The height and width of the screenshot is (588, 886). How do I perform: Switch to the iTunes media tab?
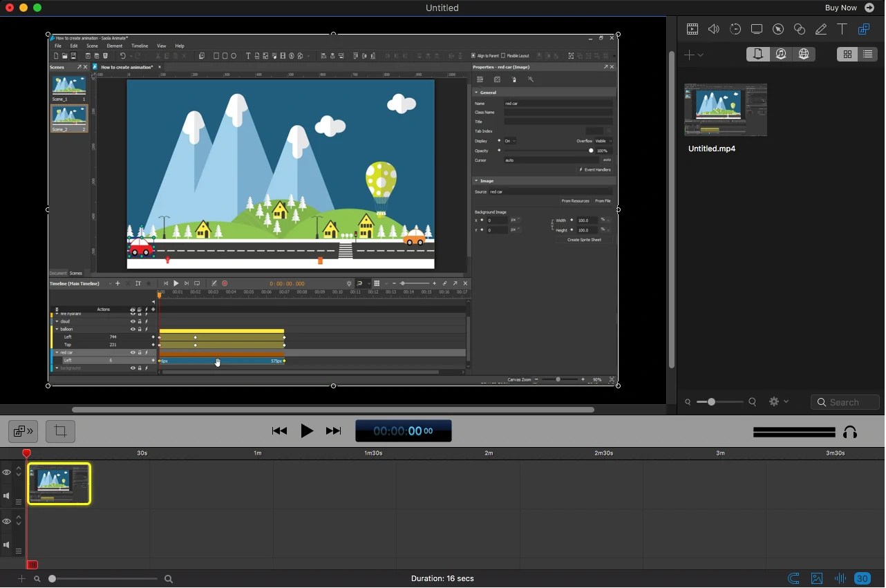(x=781, y=54)
